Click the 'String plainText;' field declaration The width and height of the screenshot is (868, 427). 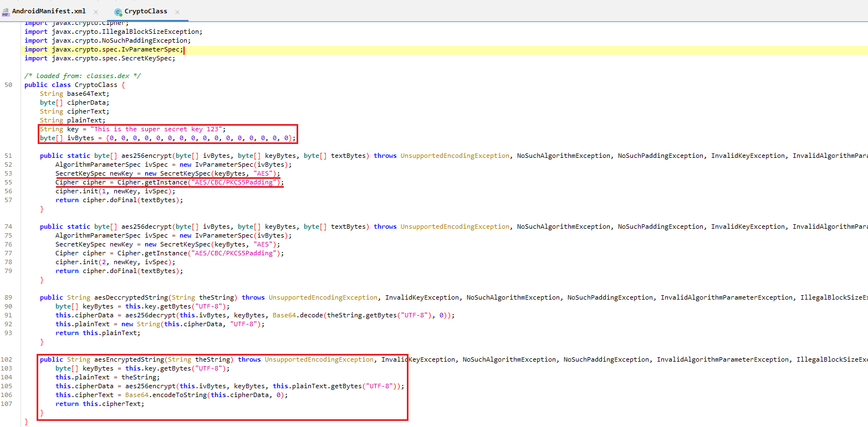tap(73, 120)
